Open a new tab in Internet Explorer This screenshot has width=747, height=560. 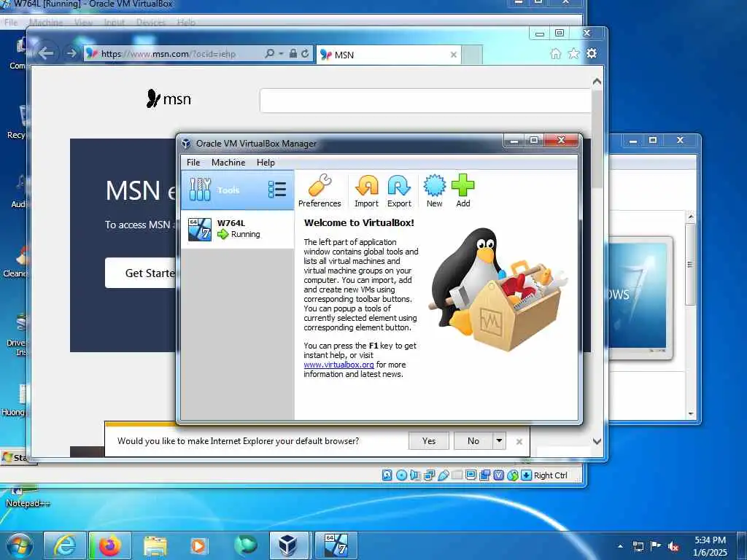(x=472, y=55)
